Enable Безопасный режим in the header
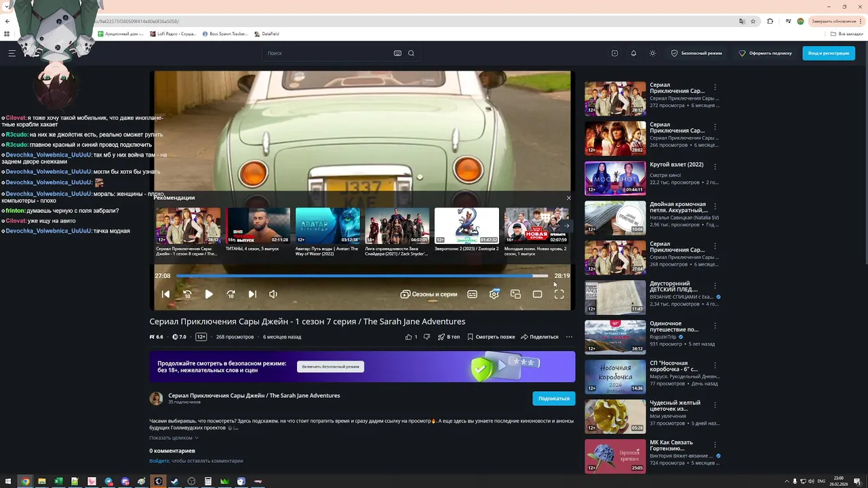 (x=696, y=53)
